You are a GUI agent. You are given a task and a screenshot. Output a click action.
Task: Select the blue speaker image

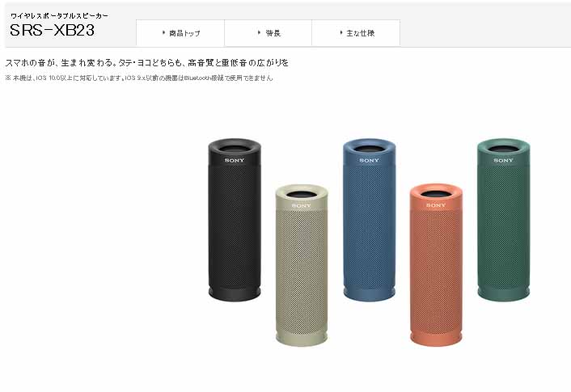(370, 220)
